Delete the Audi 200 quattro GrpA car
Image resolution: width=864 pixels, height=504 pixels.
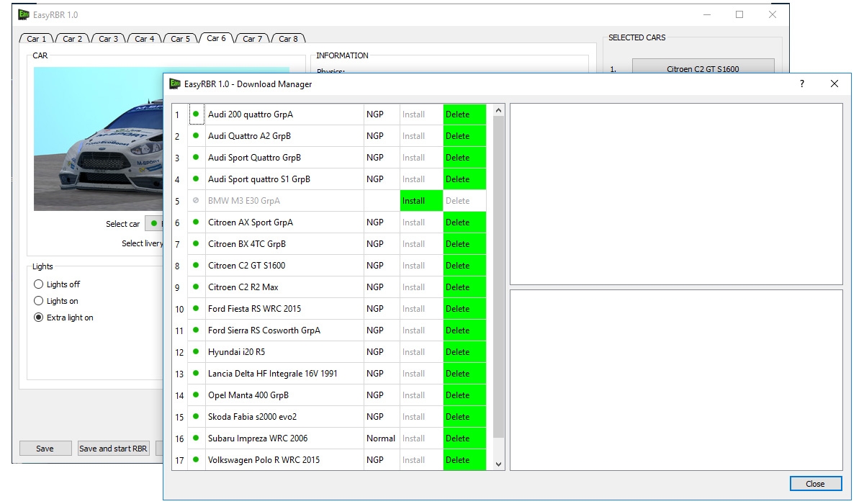pyautogui.click(x=464, y=114)
